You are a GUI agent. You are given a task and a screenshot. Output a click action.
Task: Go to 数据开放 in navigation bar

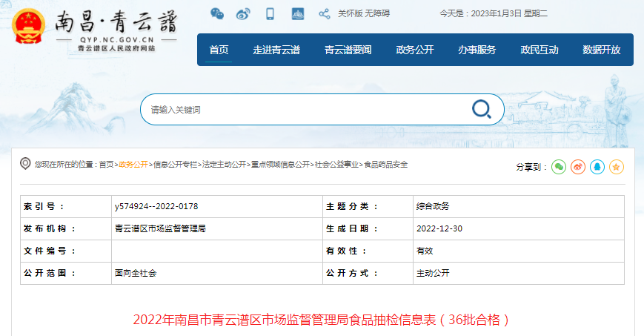pos(601,50)
